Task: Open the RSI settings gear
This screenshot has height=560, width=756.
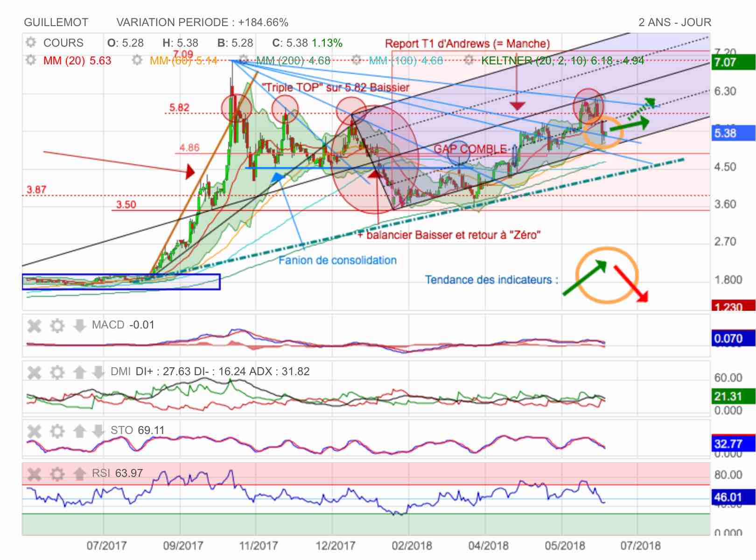Action: pos(57,474)
